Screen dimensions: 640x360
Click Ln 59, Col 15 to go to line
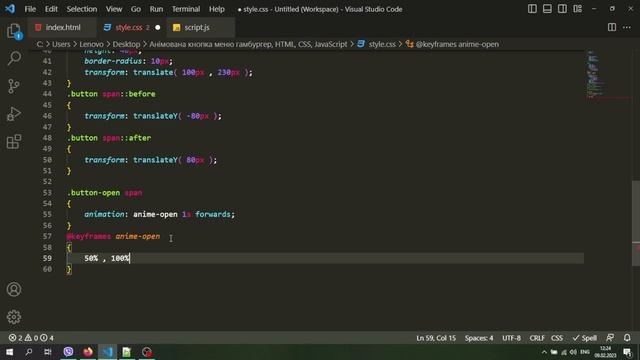[436, 338]
